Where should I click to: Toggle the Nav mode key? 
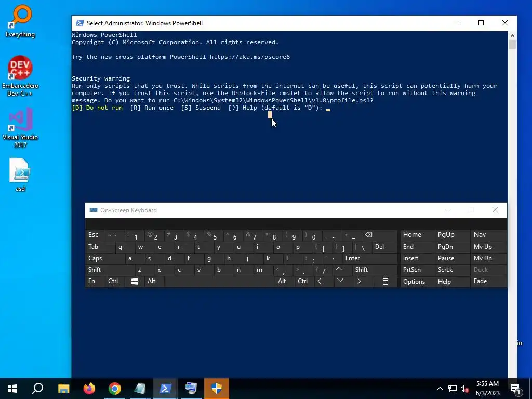[488, 235]
